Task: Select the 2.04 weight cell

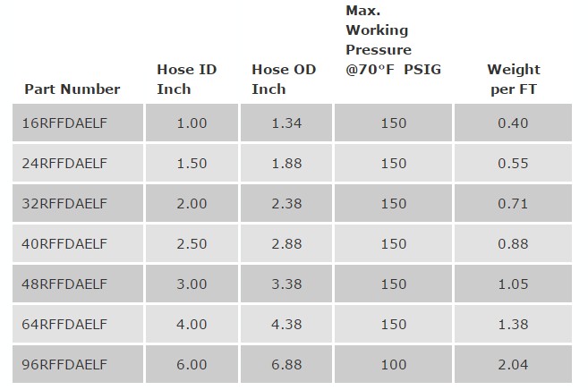Action: coord(514,364)
